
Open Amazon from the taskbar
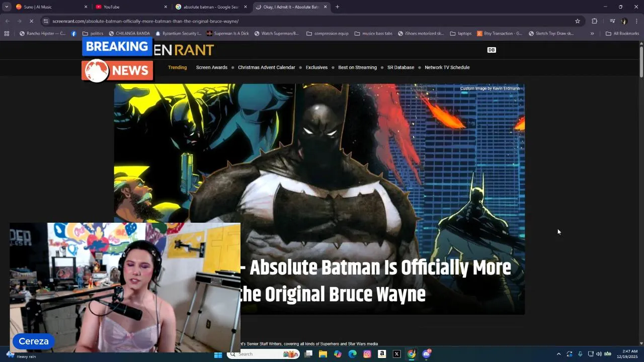382,354
